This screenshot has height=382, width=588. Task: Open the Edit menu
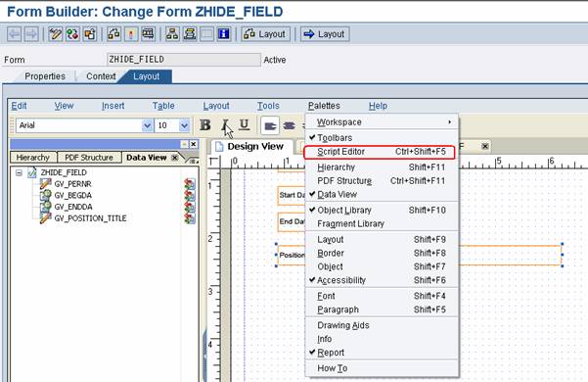pyautogui.click(x=19, y=106)
